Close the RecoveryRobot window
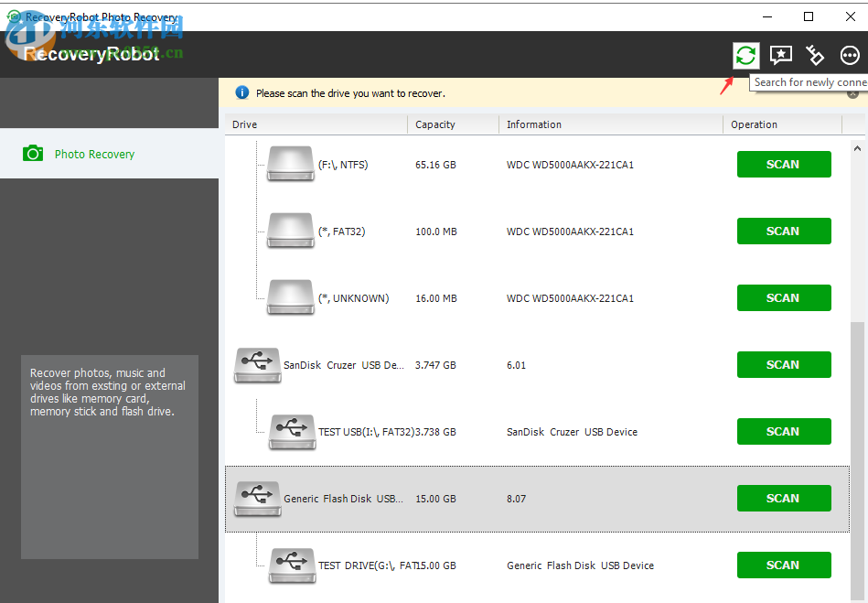Screen dimensions: 868x603 coord(851,16)
